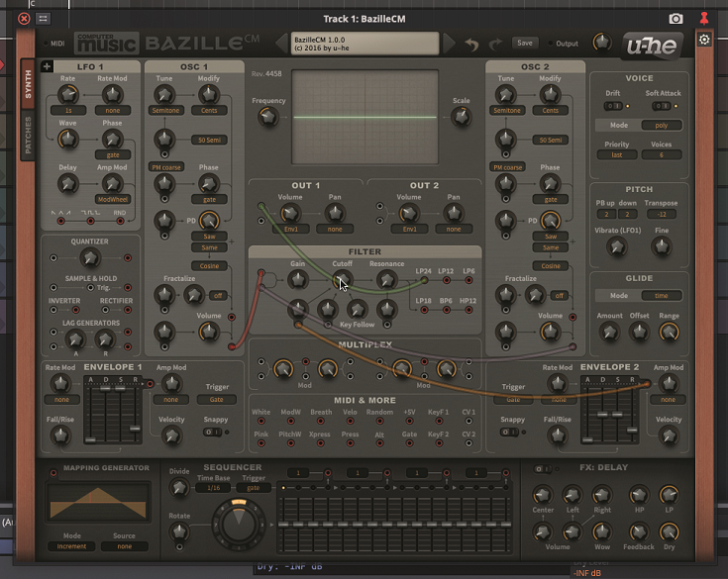The height and width of the screenshot is (579, 728).
Task: Open OSC 1 Tune Semitone selector
Action: coord(165,111)
